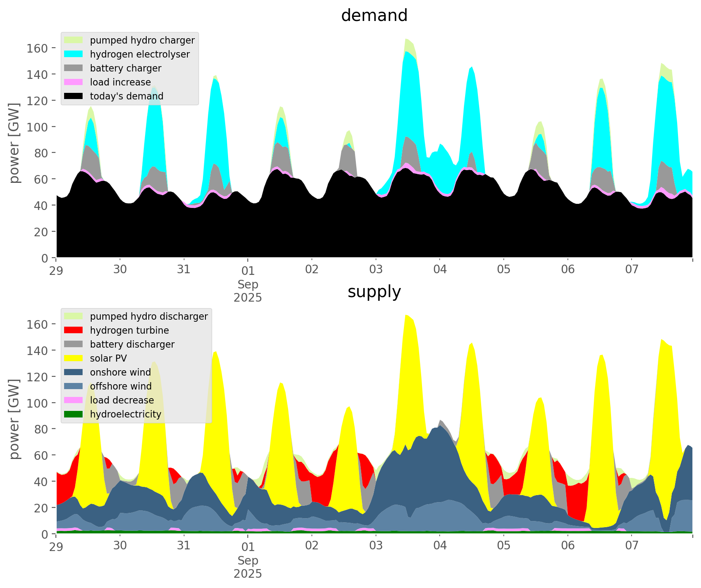Click the demand chart's power [GW] axis label
The height and width of the screenshot is (588, 701).
click(x=14, y=143)
